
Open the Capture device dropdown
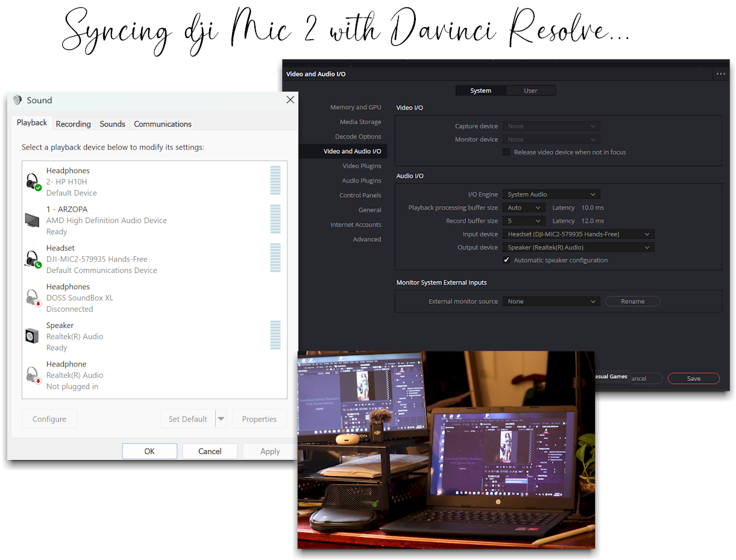(552, 126)
